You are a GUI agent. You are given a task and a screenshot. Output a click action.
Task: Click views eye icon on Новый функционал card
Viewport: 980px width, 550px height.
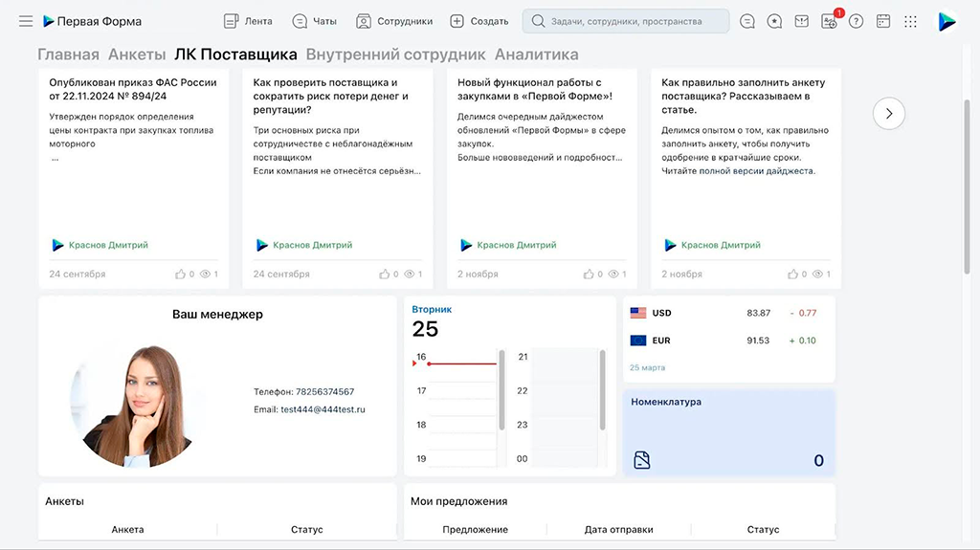pos(613,274)
